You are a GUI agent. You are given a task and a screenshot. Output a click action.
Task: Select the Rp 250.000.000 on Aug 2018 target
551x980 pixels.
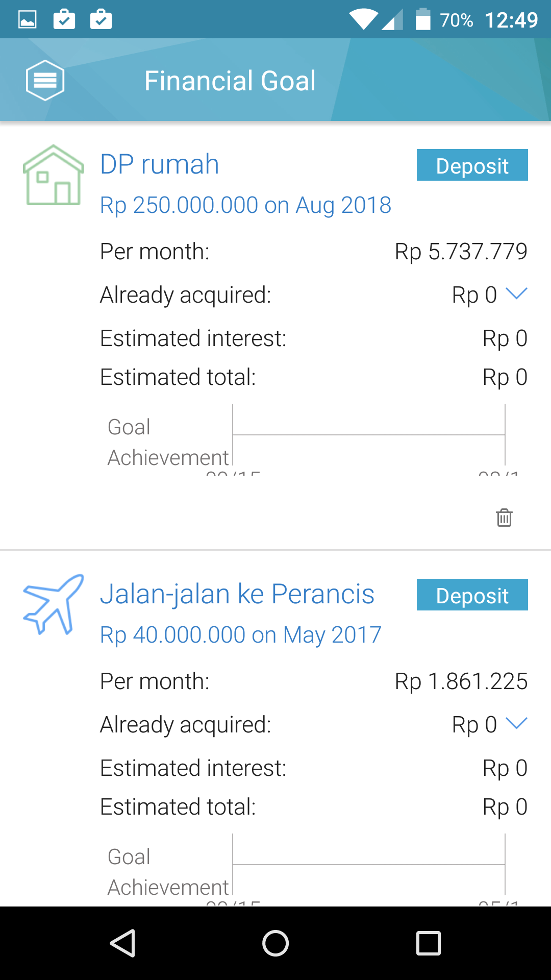pos(245,205)
